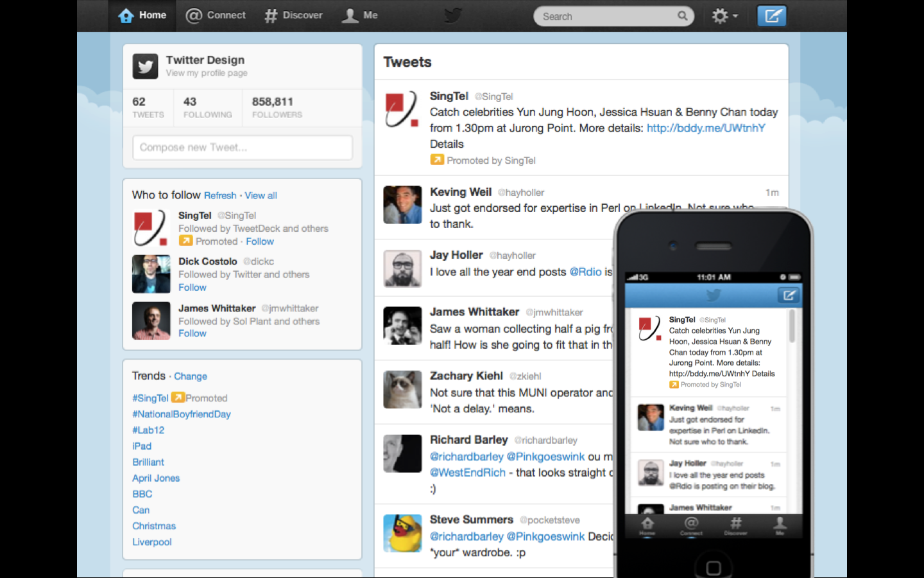Follow Dick Costolo
924x578 pixels.
click(x=193, y=288)
